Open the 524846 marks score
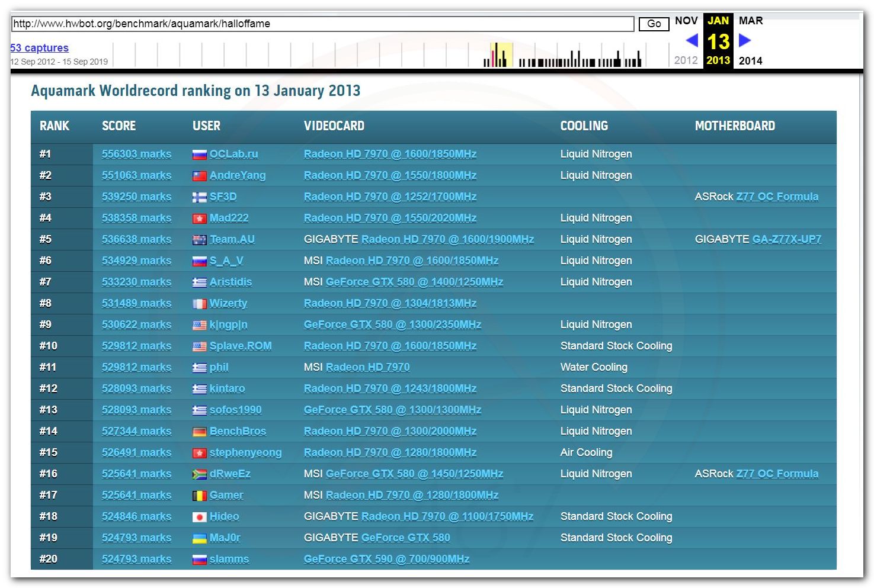The width and height of the screenshot is (874, 588). click(136, 516)
